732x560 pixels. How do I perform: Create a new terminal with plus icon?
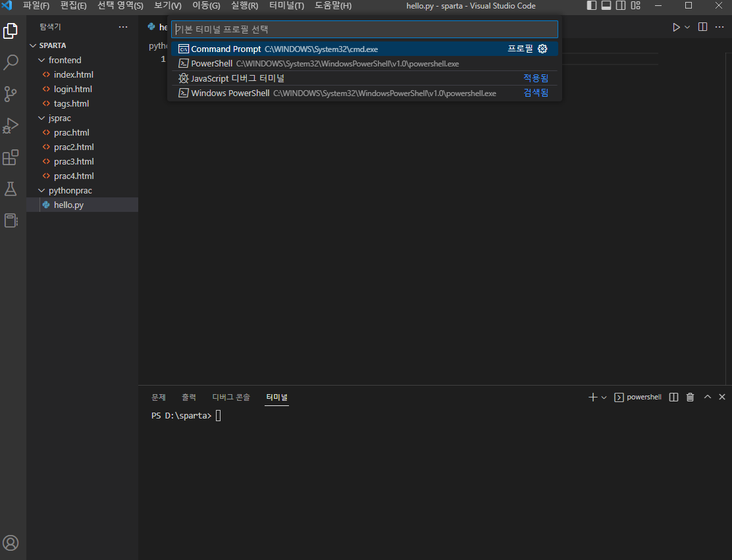point(592,397)
